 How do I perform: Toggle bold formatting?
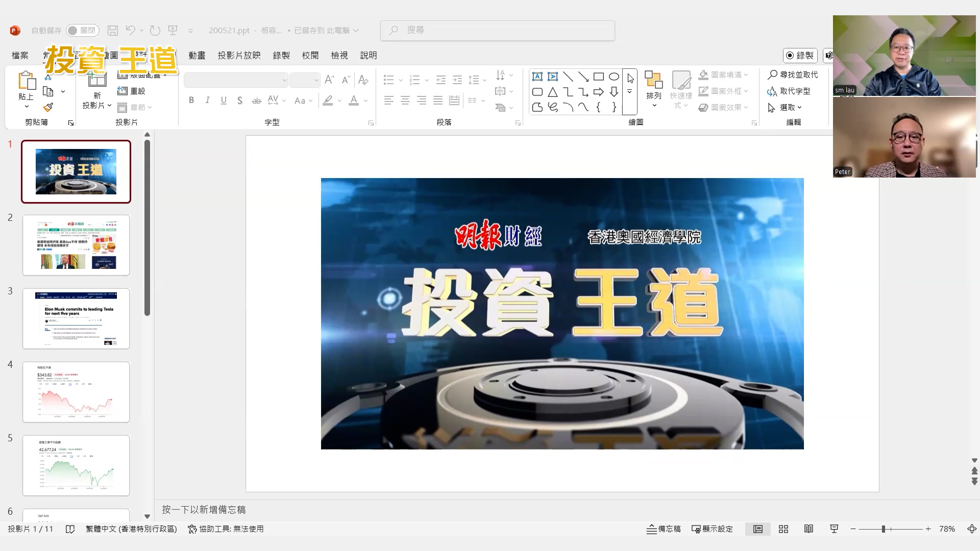pyautogui.click(x=191, y=101)
